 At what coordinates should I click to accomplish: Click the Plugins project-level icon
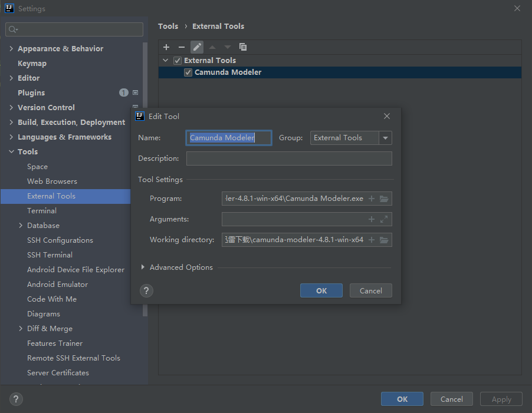(136, 92)
